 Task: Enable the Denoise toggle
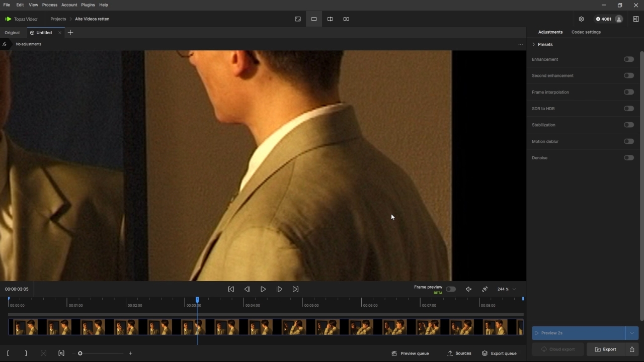pos(629,158)
